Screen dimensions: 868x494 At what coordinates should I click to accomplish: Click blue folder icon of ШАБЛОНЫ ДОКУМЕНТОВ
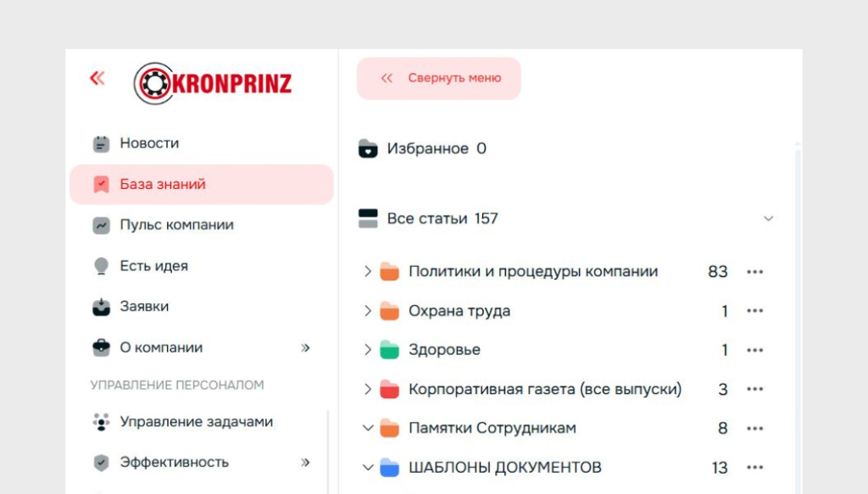coord(389,468)
